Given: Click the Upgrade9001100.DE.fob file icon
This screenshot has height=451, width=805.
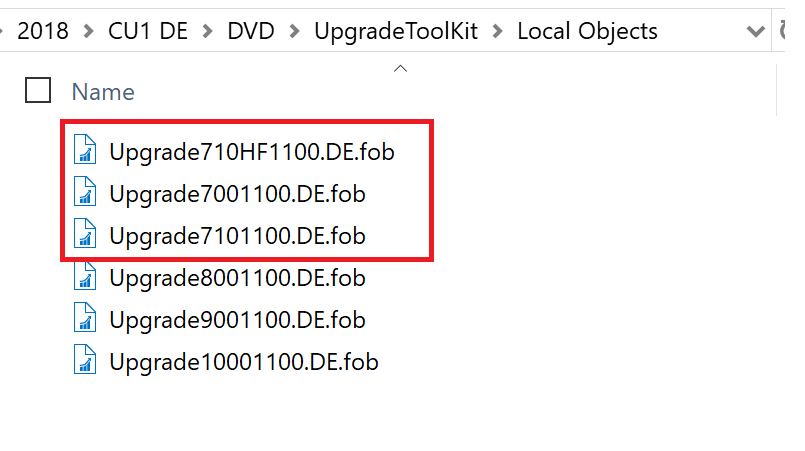Looking at the screenshot, I should tap(85, 319).
